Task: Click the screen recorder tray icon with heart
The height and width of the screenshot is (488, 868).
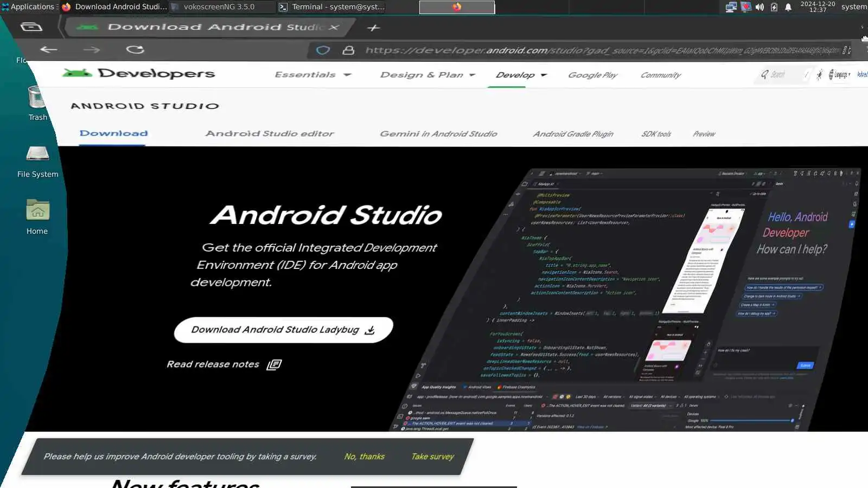Action: tap(746, 7)
